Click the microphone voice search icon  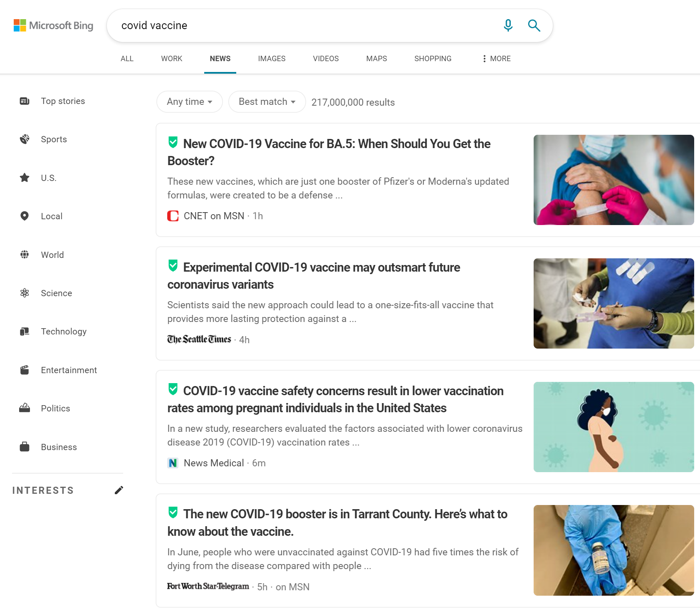pyautogui.click(x=508, y=25)
